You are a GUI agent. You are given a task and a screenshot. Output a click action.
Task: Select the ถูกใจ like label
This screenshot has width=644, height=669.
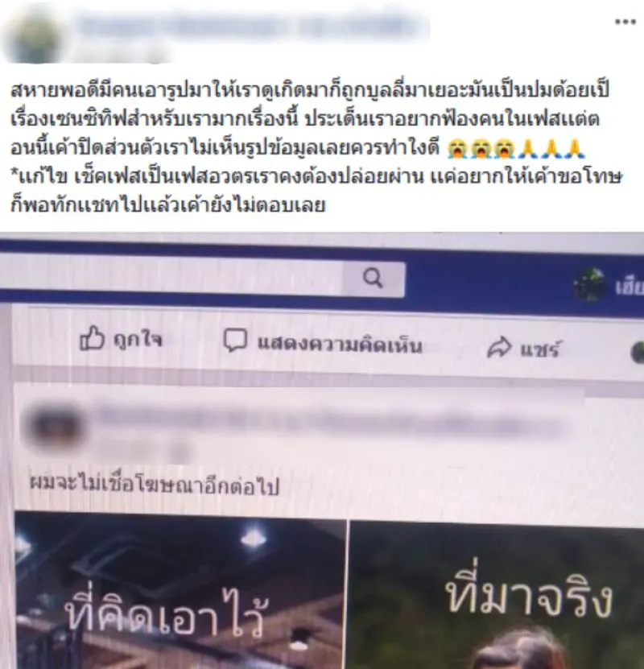[x=138, y=340]
